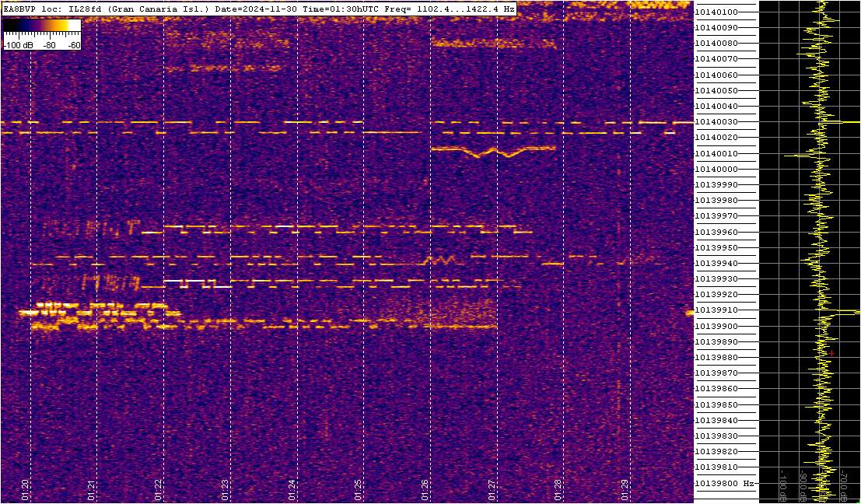Click the 10139950 frequency label
The width and height of the screenshot is (861, 504).
point(716,247)
